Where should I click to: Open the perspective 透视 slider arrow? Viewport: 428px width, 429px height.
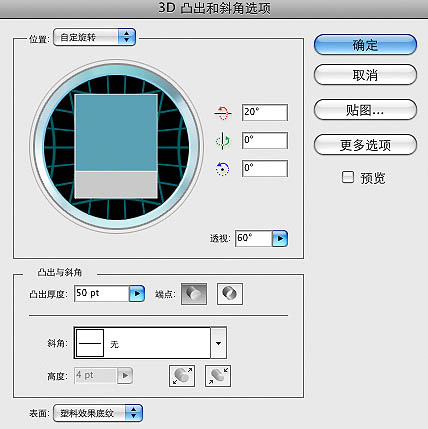coord(280,238)
